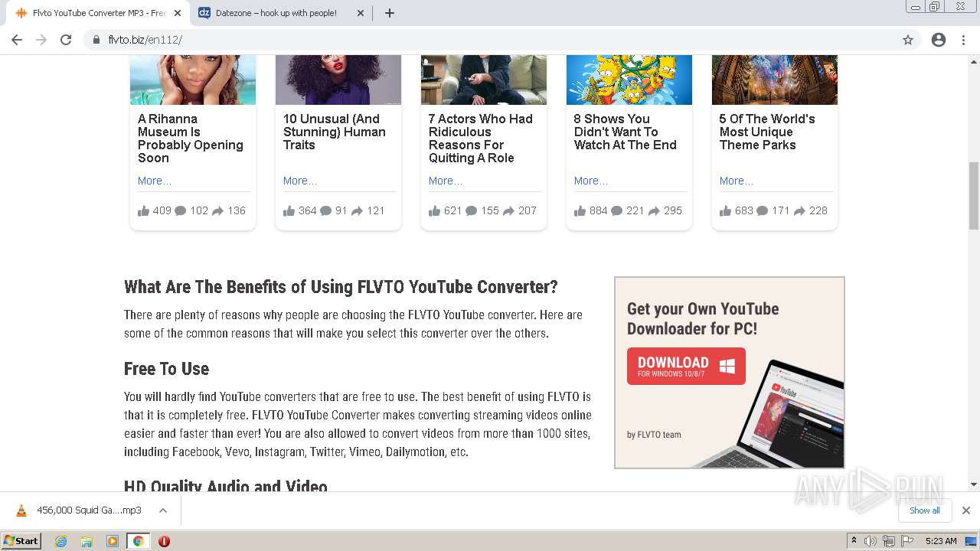Click the scrollbar down arrow

tap(974, 484)
